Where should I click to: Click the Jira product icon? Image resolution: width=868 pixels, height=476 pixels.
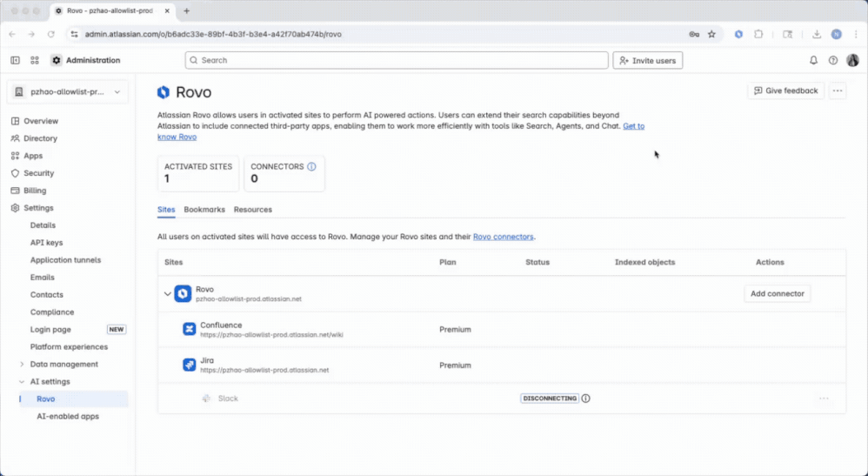(190, 365)
